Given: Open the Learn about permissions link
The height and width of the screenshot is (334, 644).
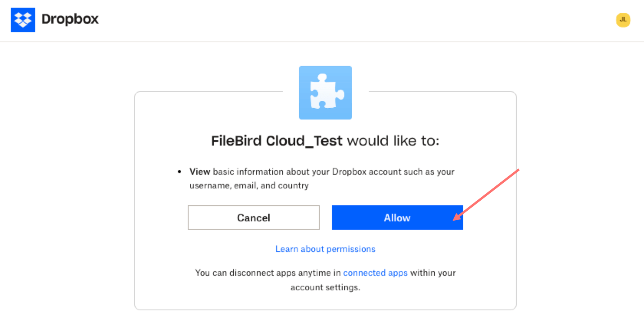Looking at the screenshot, I should pos(325,249).
